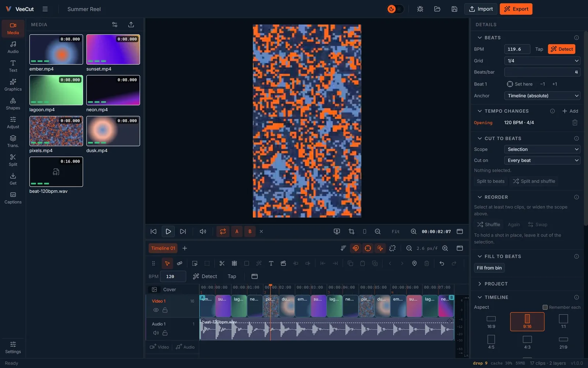
Task: Select the Timeline 01 tab
Action: tap(163, 248)
